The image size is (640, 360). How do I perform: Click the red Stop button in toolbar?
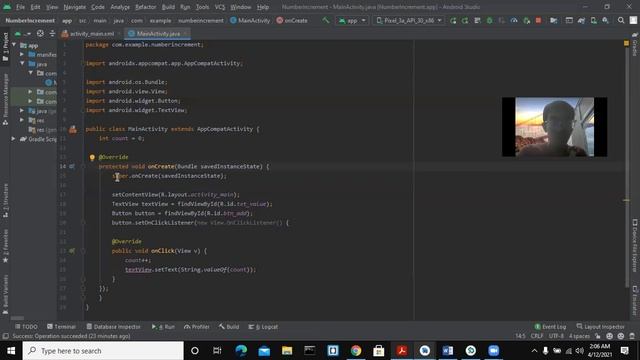[538, 20]
